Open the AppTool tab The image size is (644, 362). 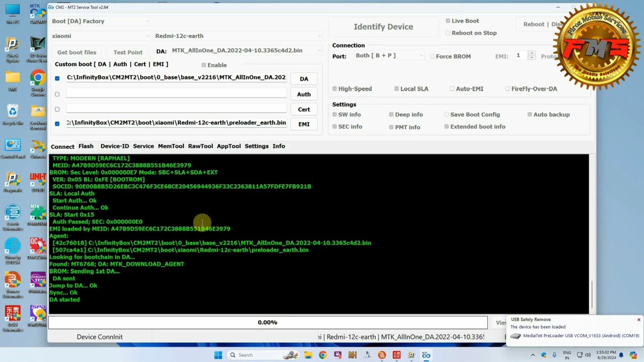(229, 146)
